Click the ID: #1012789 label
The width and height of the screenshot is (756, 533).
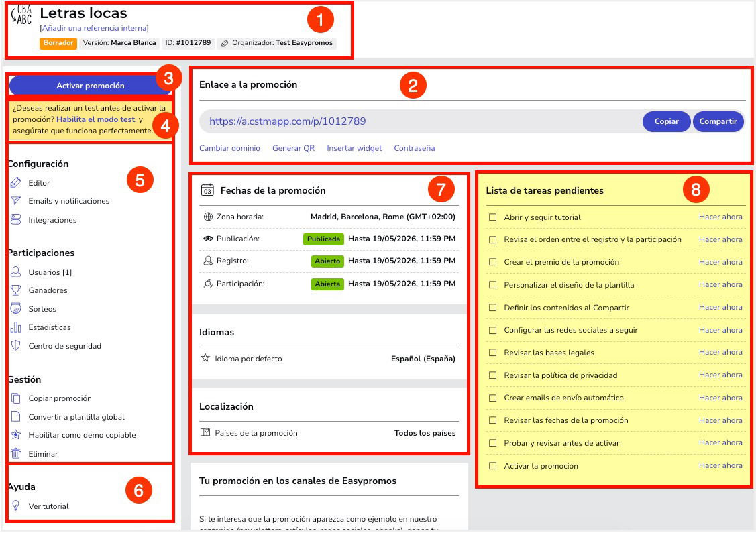coord(188,43)
